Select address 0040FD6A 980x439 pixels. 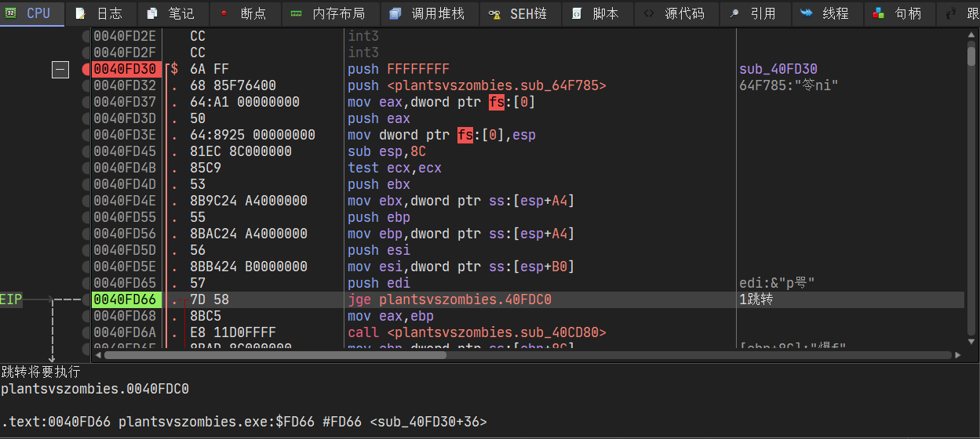point(125,332)
